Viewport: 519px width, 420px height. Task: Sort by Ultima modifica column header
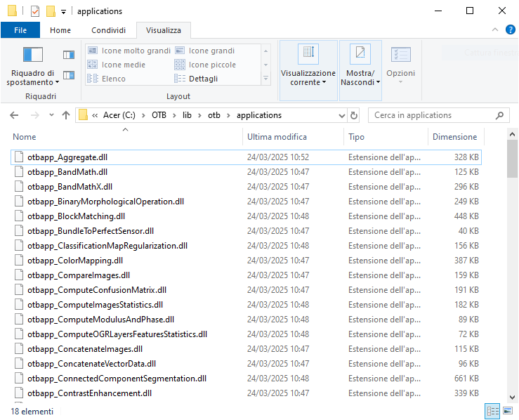pyautogui.click(x=294, y=137)
